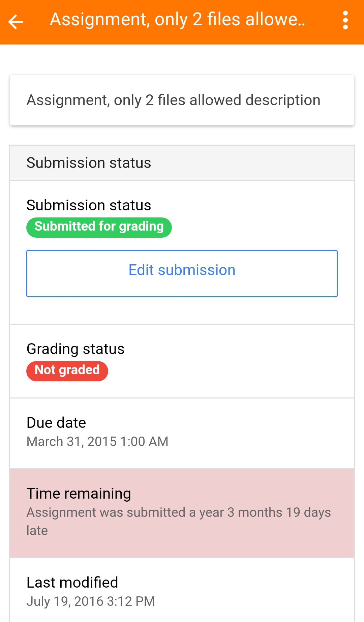The image size is (364, 622).
Task: Open the three-dot overflow menu
Action: (x=345, y=20)
